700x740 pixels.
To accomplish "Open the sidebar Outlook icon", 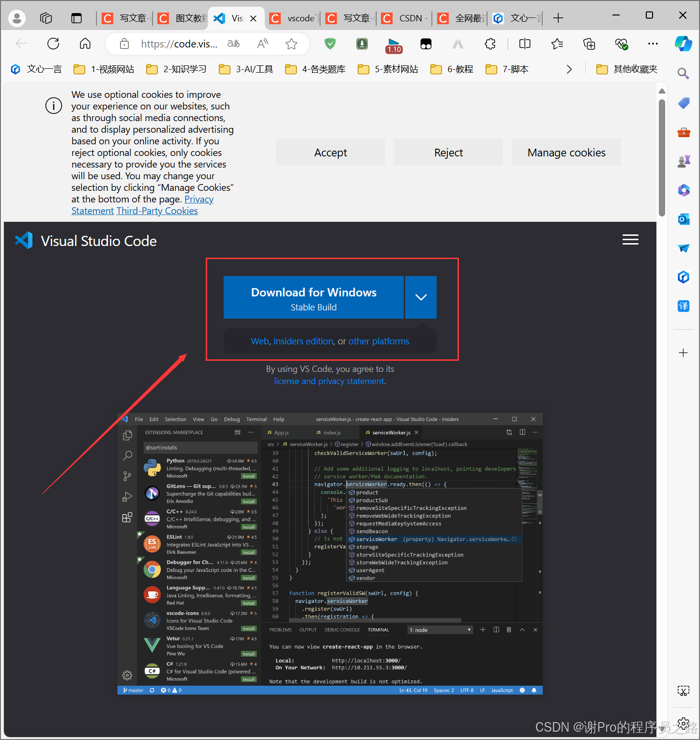I will pyautogui.click(x=684, y=219).
